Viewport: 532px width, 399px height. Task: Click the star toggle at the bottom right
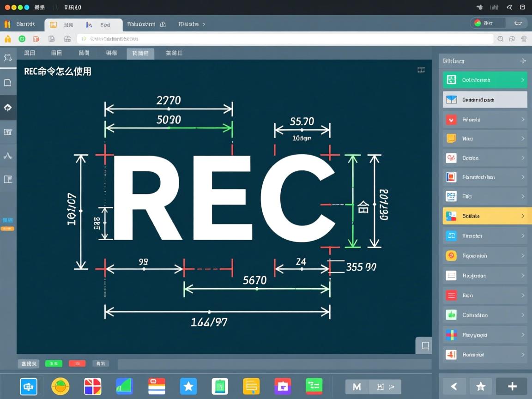click(x=480, y=386)
